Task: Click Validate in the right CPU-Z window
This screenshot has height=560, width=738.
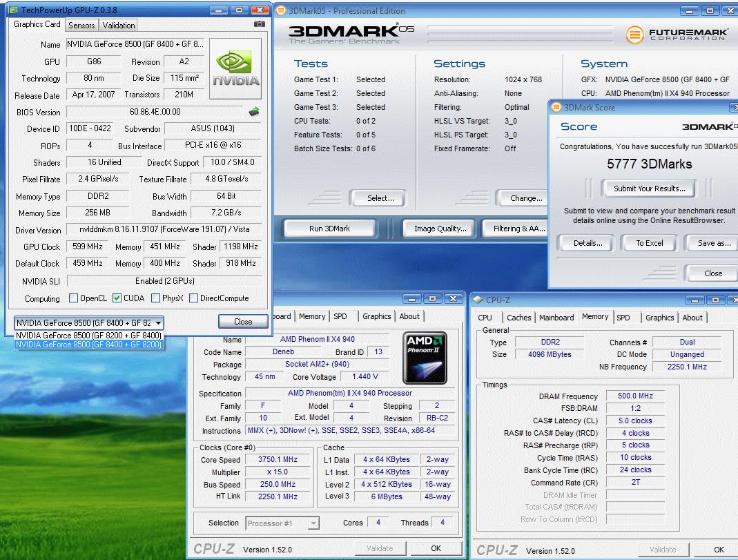Action: [x=663, y=550]
